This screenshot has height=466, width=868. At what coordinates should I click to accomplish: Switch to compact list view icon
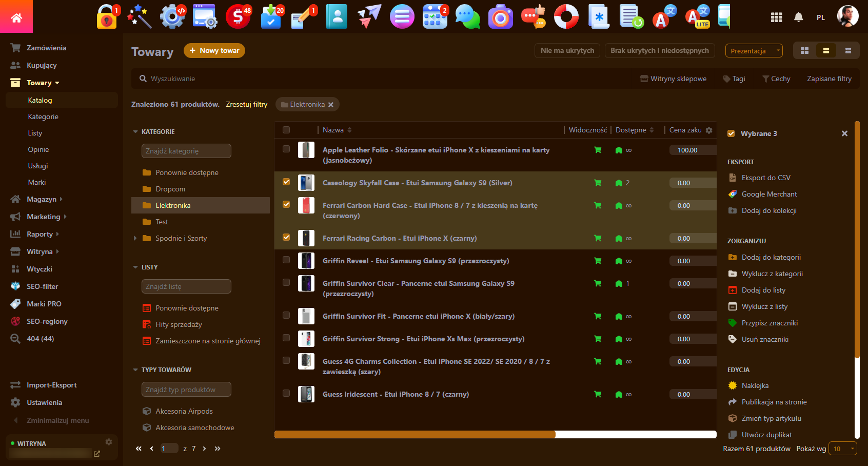pyautogui.click(x=848, y=51)
